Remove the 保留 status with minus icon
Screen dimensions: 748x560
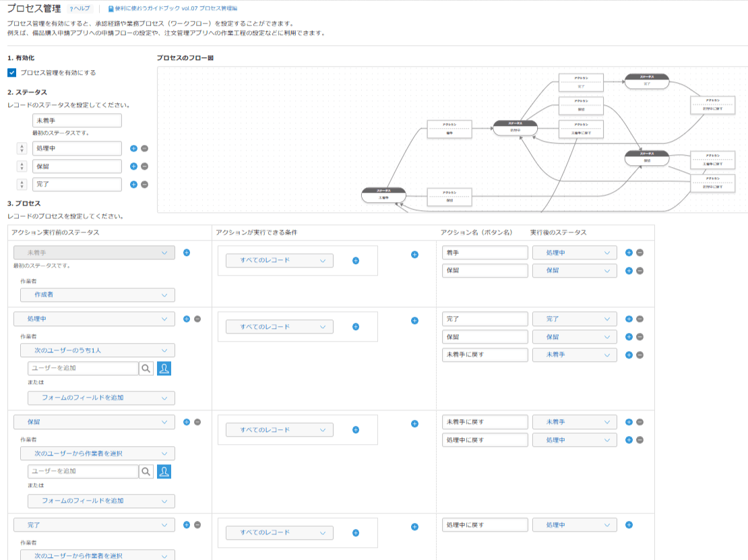(144, 166)
